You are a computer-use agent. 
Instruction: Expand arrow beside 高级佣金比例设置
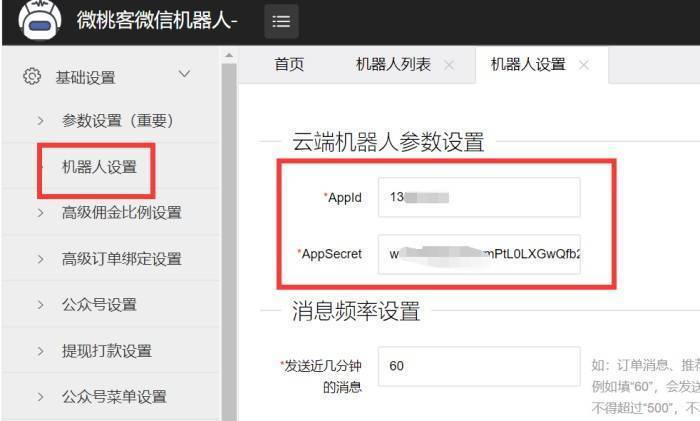click(41, 213)
